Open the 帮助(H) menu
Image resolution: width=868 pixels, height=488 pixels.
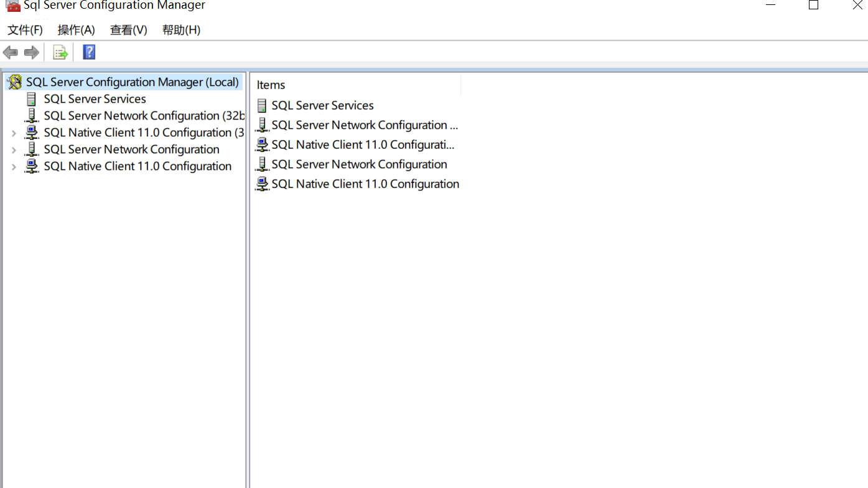[x=180, y=29]
